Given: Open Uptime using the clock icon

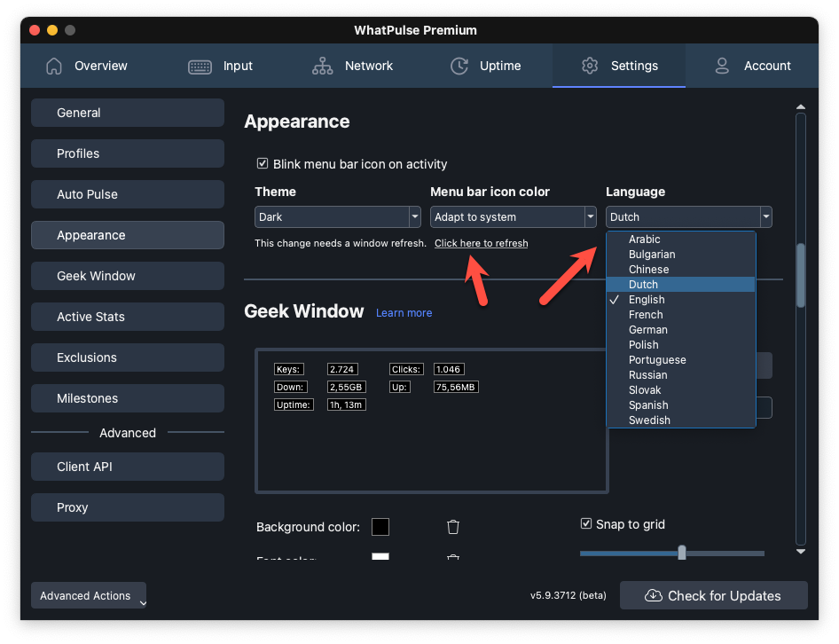Looking at the screenshot, I should [x=459, y=66].
